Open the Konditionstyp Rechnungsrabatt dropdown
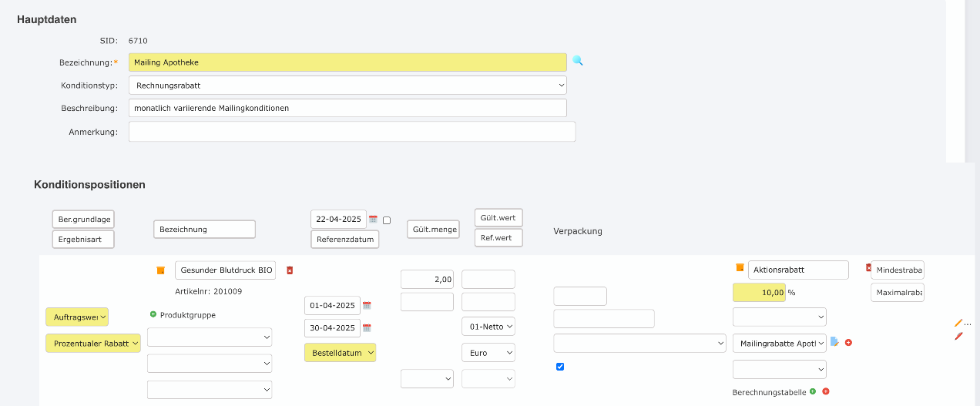 [x=347, y=85]
